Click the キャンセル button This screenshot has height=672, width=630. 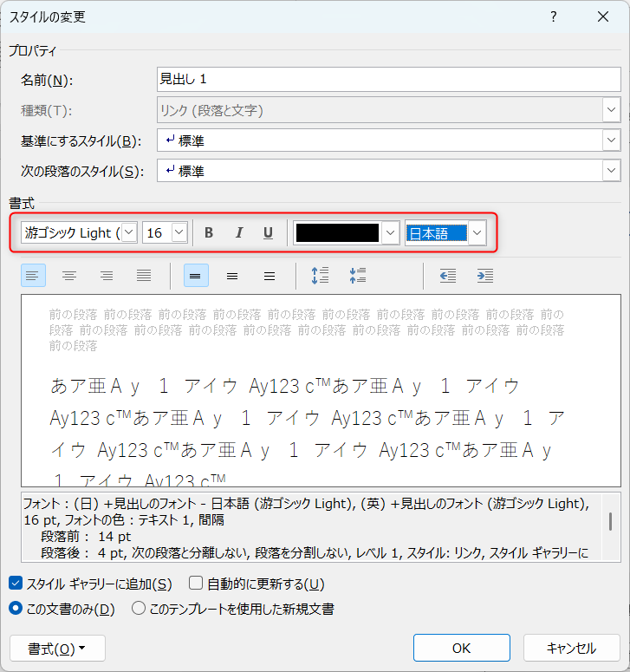[x=571, y=649]
